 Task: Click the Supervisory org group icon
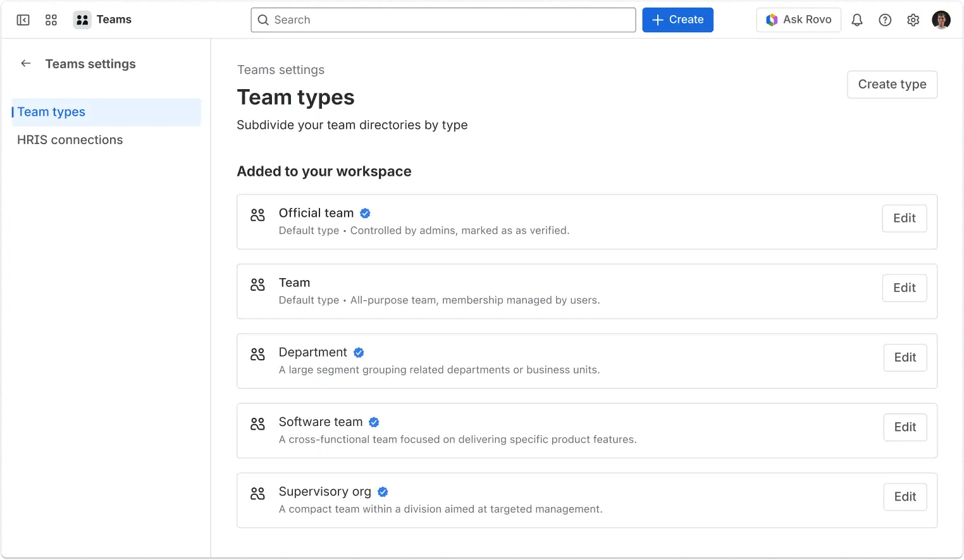tap(257, 494)
